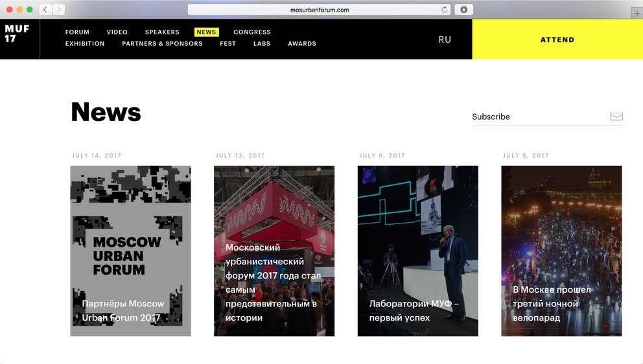Open Partners & Sponsors page
Screen dimensions: 643x364
163,43
